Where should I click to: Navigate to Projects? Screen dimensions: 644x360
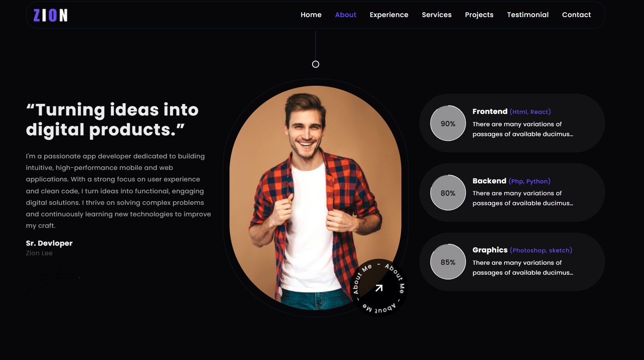click(x=479, y=15)
